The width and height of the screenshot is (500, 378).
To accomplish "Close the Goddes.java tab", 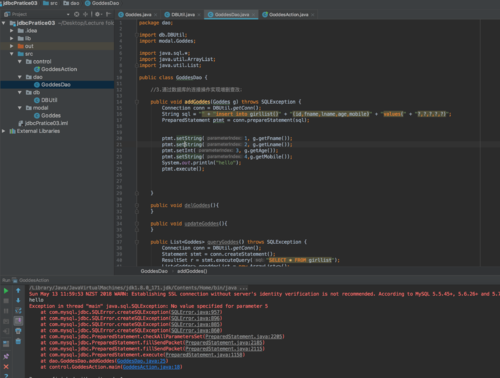I will point(156,15).
